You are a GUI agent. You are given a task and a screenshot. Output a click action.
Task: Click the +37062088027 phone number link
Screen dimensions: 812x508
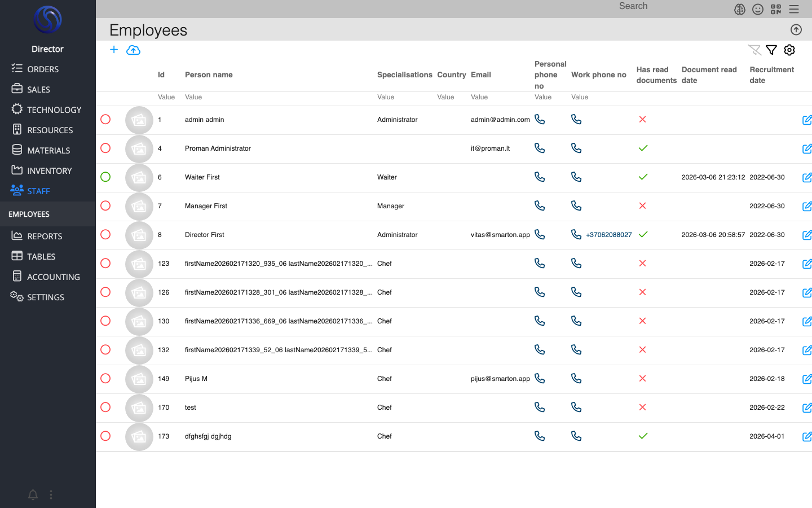coord(609,235)
